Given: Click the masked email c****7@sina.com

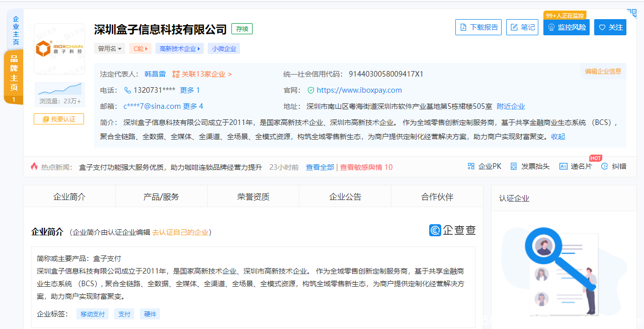Looking at the screenshot, I should (152, 106).
